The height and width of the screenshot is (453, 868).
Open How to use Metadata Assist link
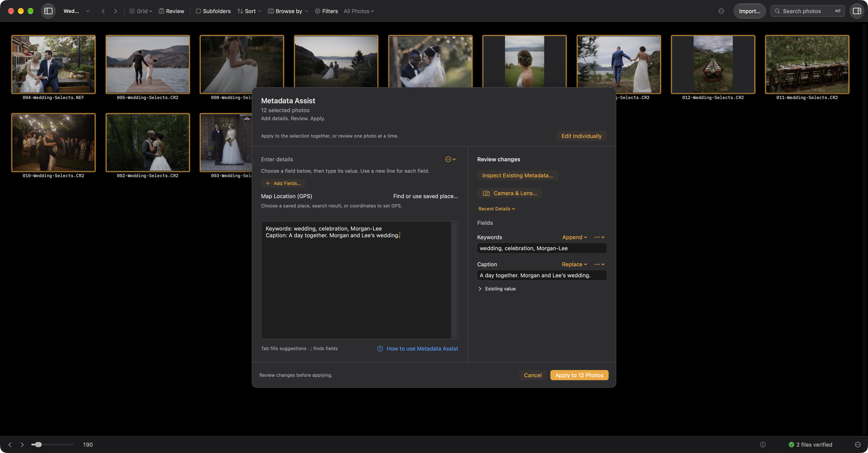click(x=422, y=349)
